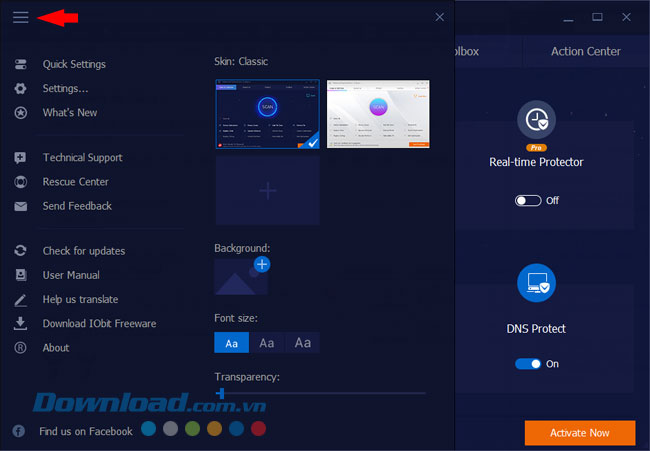This screenshot has height=451, width=650.
Task: Click the background image placeholder
Action: [x=241, y=277]
